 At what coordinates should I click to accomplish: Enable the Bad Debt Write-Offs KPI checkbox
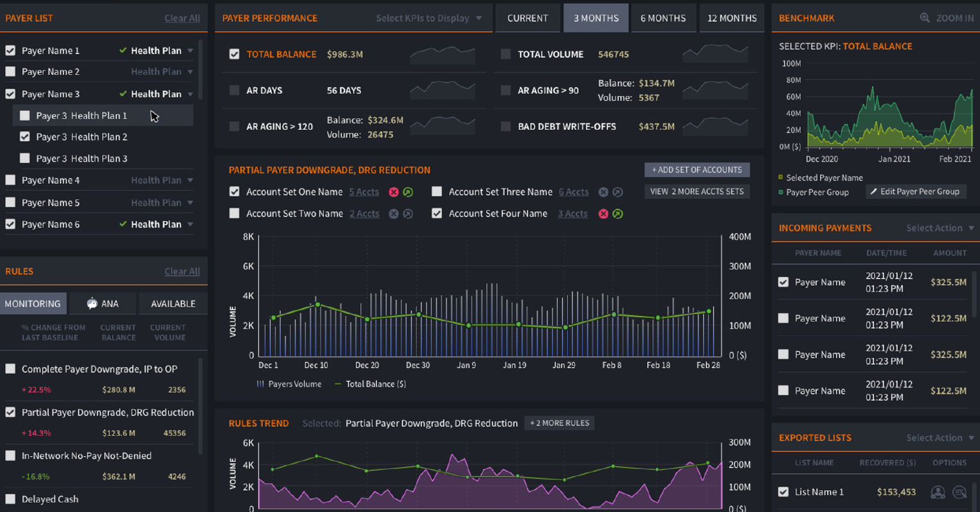point(506,126)
